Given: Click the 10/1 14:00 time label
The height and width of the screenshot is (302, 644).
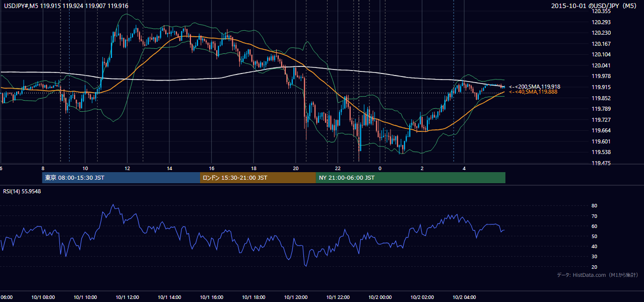Looking at the screenshot, I should pyautogui.click(x=169, y=297).
